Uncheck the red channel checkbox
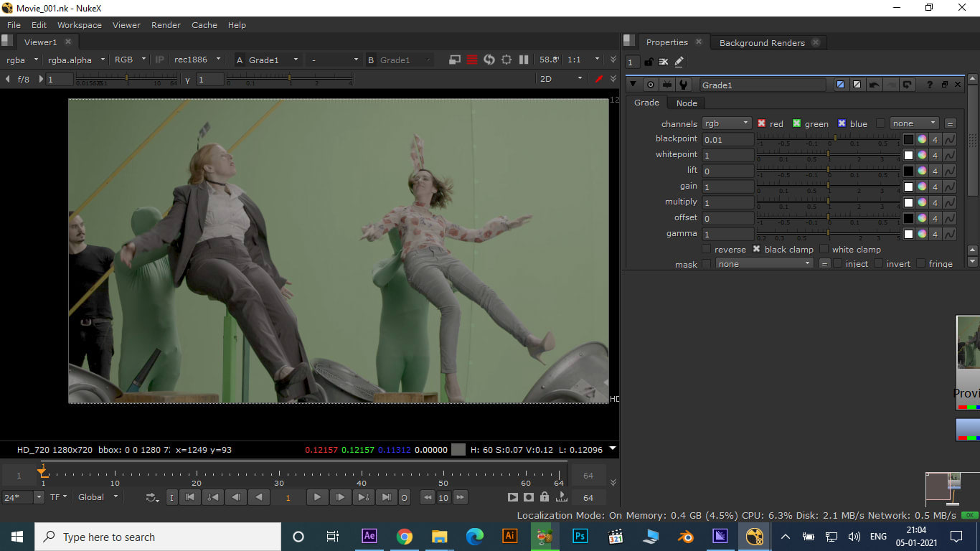Screen dimensions: 980x551 tap(762, 123)
